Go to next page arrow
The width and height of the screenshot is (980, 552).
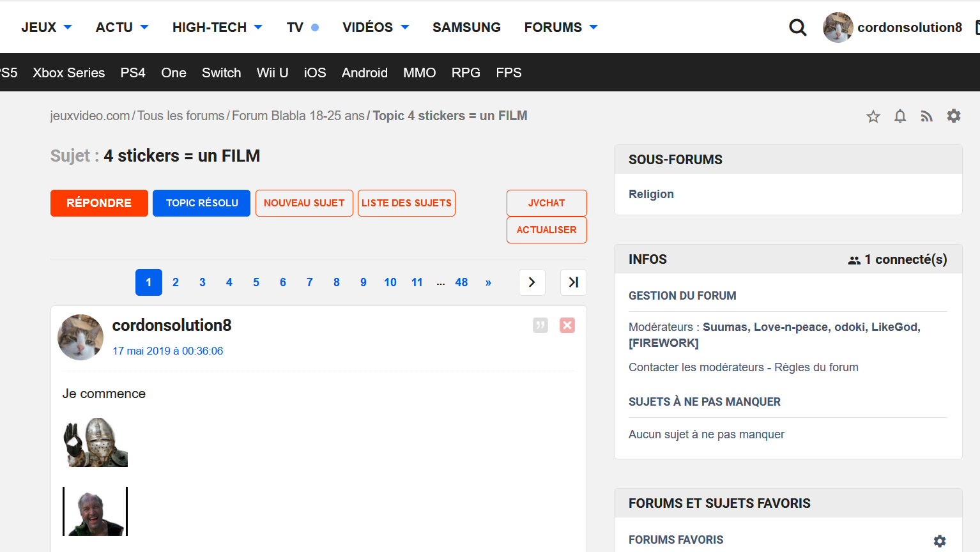(532, 282)
